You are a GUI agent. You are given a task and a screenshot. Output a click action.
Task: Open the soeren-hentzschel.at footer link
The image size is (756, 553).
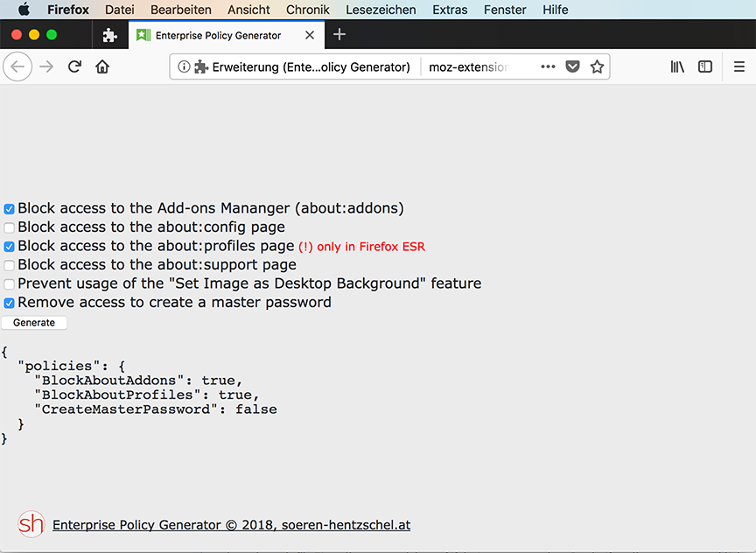click(231, 524)
